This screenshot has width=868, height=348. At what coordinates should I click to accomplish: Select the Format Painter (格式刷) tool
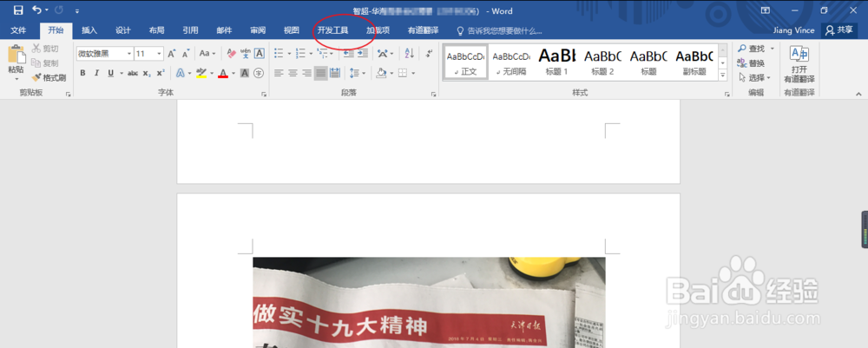click(49, 78)
